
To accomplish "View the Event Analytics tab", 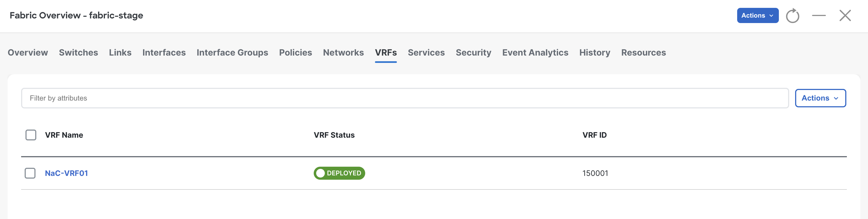I will click(x=535, y=53).
